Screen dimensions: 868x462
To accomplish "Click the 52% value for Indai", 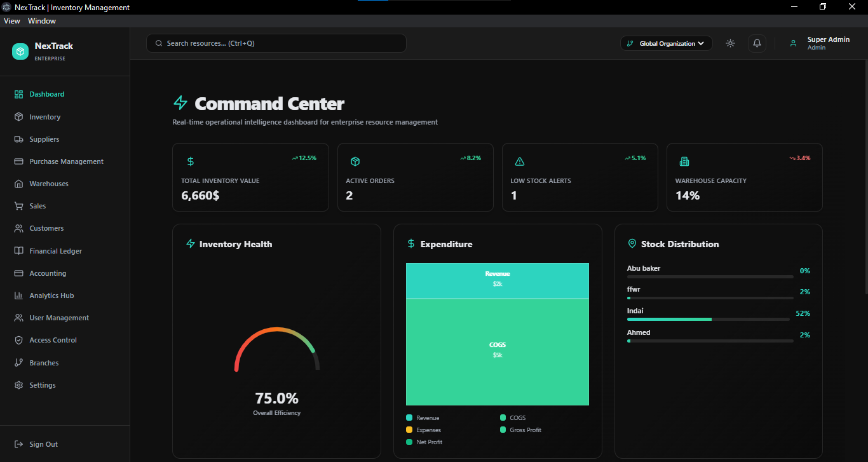I will 803,313.
